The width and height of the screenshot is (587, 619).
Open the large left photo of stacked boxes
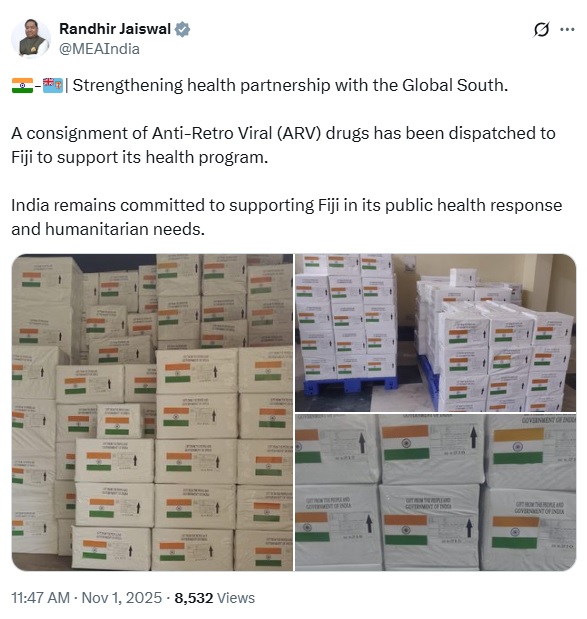coord(152,412)
